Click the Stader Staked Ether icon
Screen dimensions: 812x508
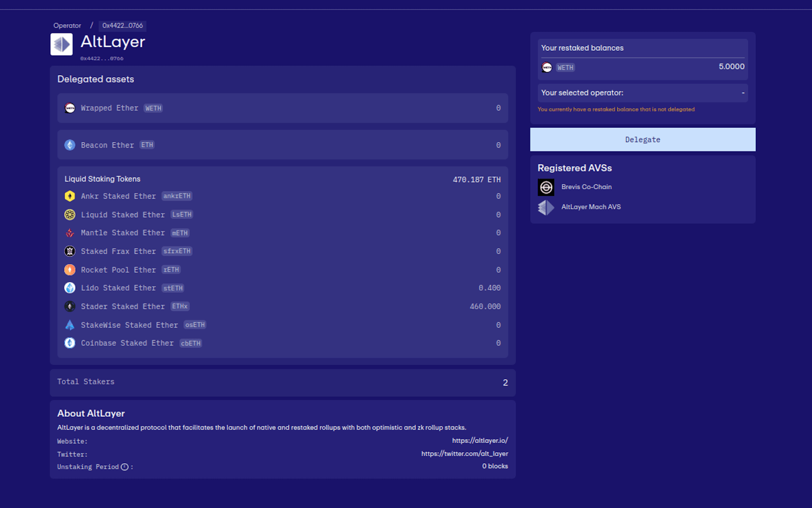coord(70,307)
